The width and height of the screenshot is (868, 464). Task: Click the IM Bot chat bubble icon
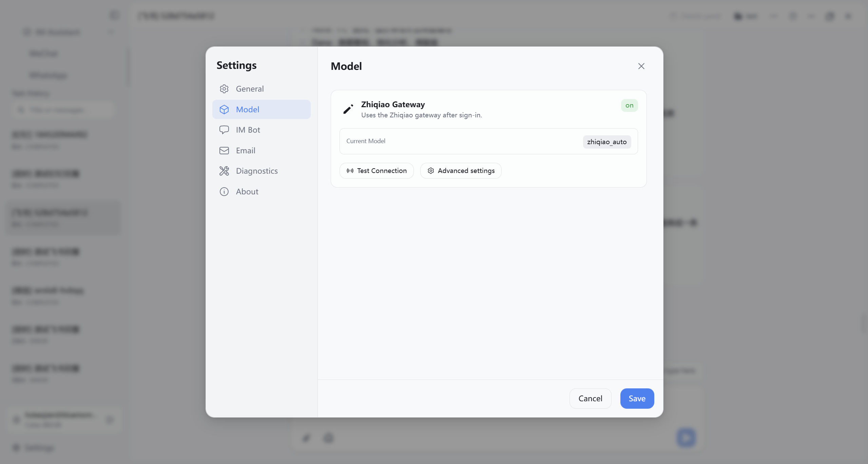(x=224, y=130)
